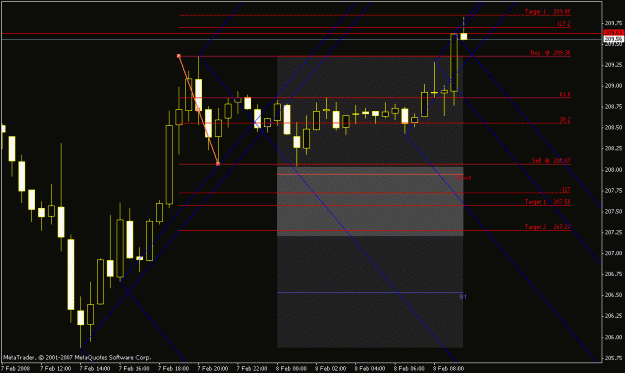
Task: Click the 209.00 price axis label
Action: click(614, 86)
